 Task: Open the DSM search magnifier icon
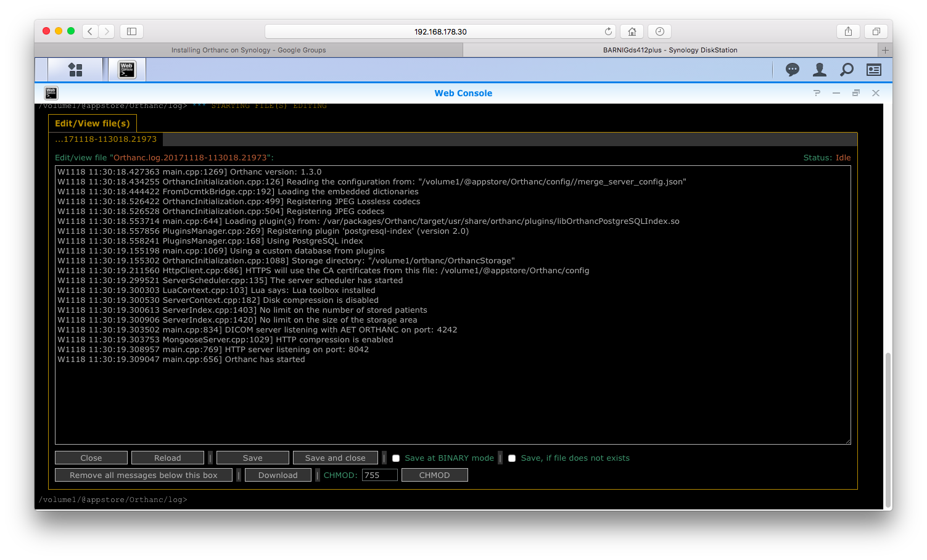[847, 70]
